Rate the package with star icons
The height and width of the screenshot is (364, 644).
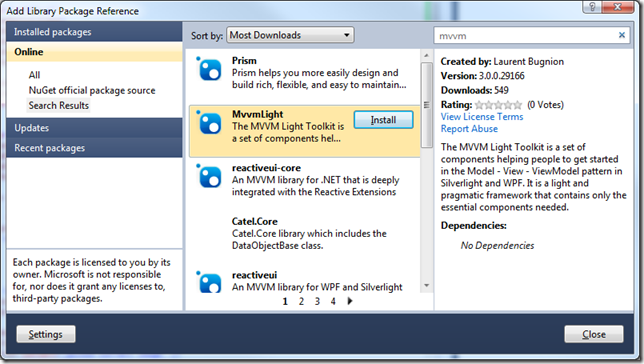(498, 105)
